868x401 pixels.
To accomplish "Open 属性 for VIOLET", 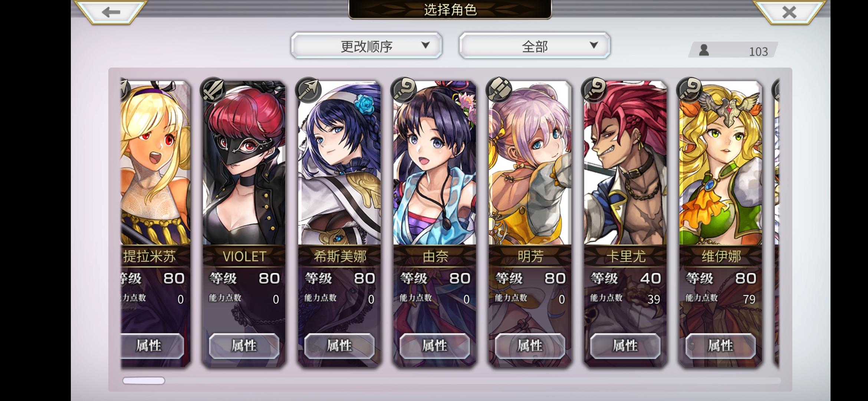I will [244, 346].
